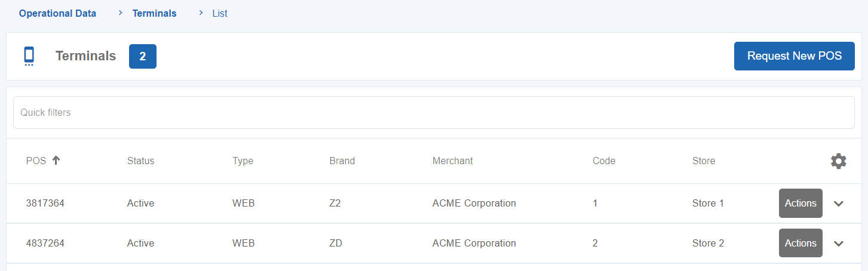Image resolution: width=868 pixels, height=271 pixels.
Task: Open Actions for Store 1 terminal
Action: click(x=800, y=204)
